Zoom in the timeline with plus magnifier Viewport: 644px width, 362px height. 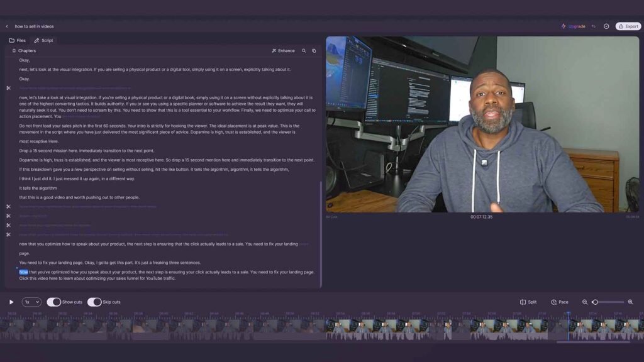630,302
